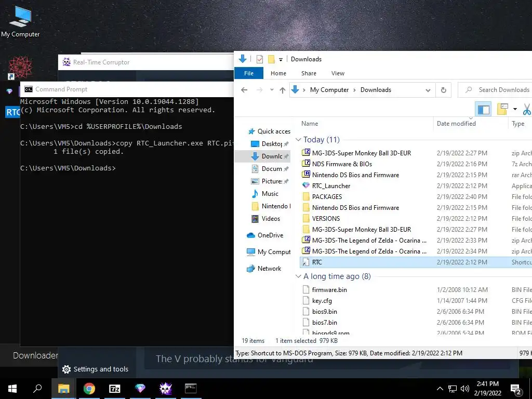The height and width of the screenshot is (399, 532).
Task: Open the File tab in Explorer
Action: point(249,73)
